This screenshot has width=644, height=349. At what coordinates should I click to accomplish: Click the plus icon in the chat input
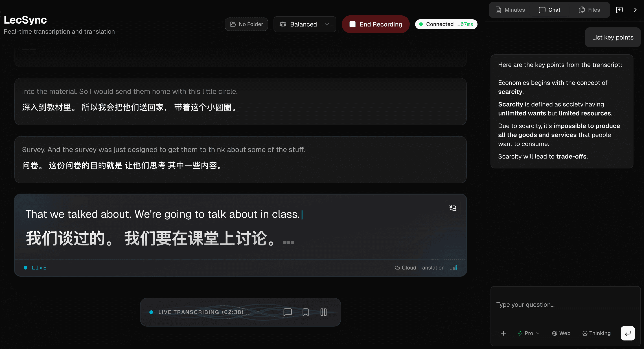[x=504, y=333]
